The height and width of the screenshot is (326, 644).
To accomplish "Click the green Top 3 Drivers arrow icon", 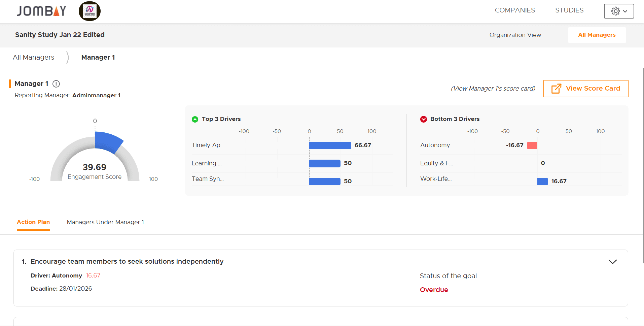I will (195, 119).
